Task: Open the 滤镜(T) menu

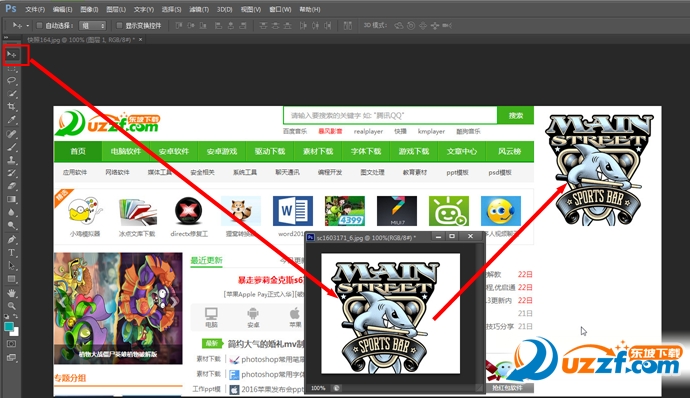Action: tap(199, 9)
